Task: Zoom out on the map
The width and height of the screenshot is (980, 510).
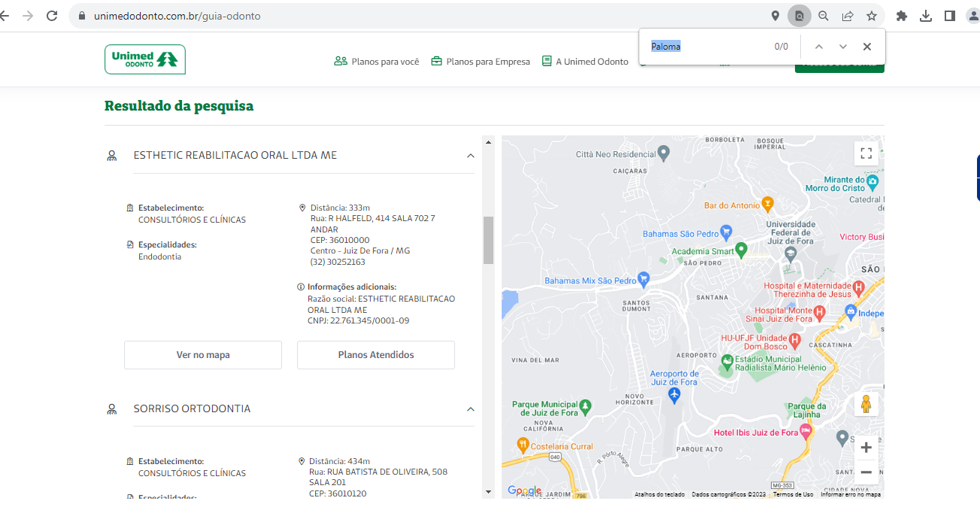Action: pos(866,472)
